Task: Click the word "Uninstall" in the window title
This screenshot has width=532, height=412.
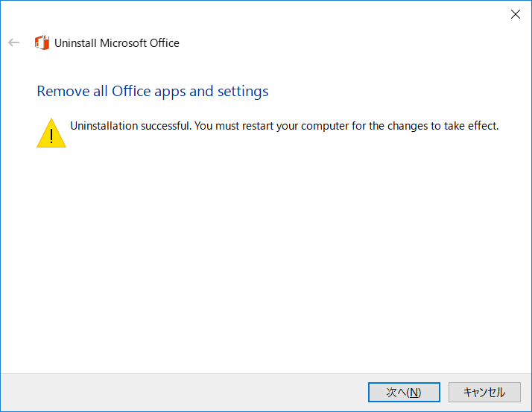Action: point(75,43)
